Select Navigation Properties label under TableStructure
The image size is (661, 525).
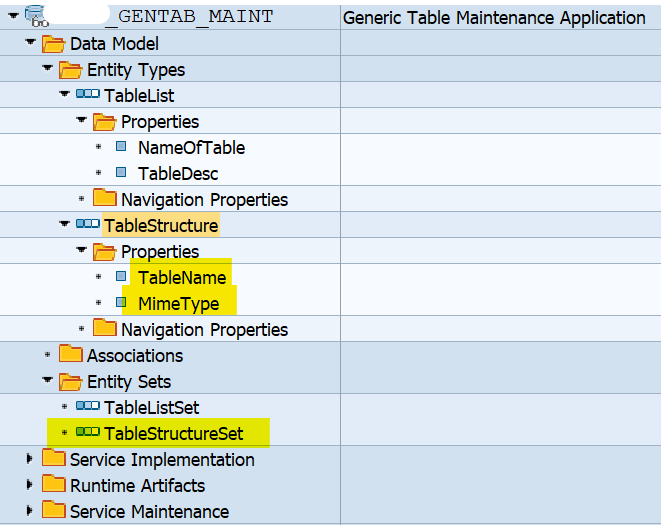tap(204, 330)
